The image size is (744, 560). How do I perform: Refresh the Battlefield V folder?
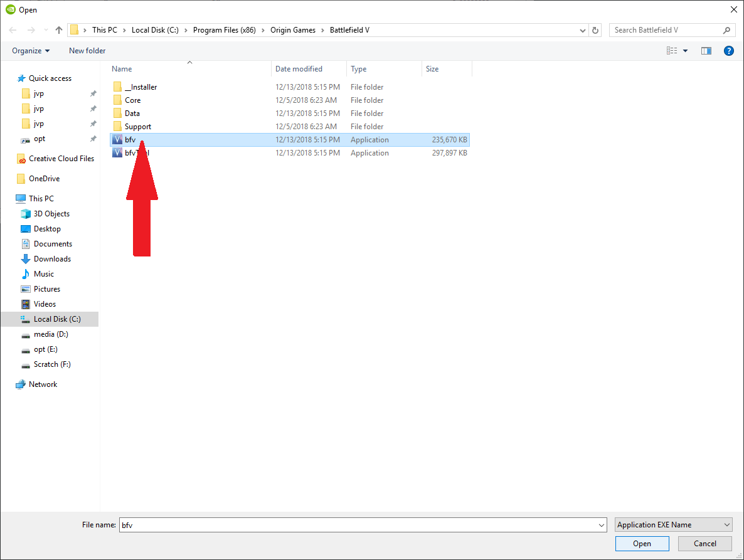[x=595, y=30]
